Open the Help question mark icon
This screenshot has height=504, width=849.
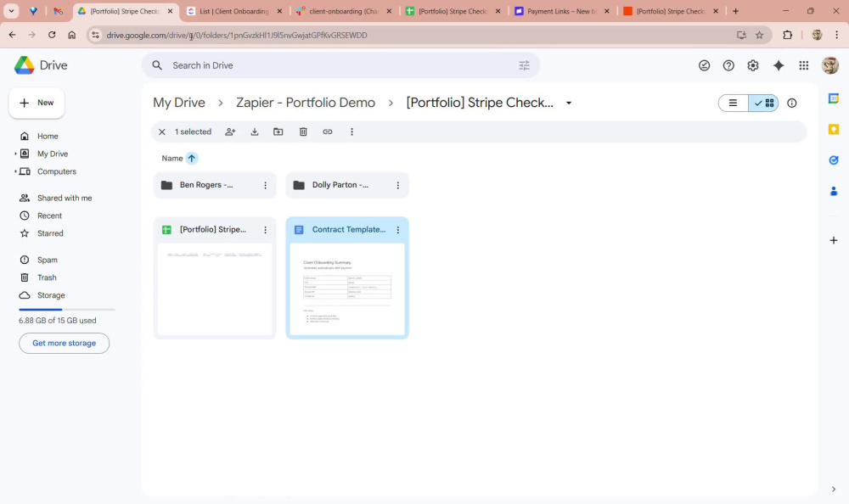click(728, 65)
